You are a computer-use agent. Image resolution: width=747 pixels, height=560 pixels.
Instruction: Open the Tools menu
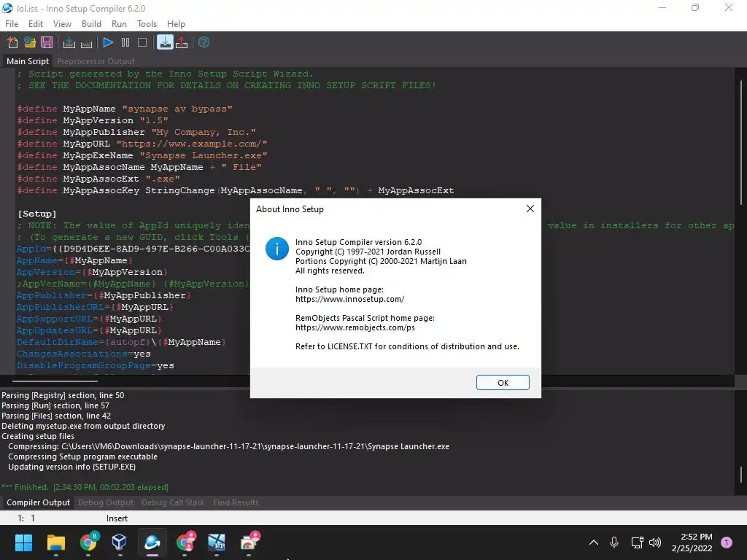pos(147,24)
